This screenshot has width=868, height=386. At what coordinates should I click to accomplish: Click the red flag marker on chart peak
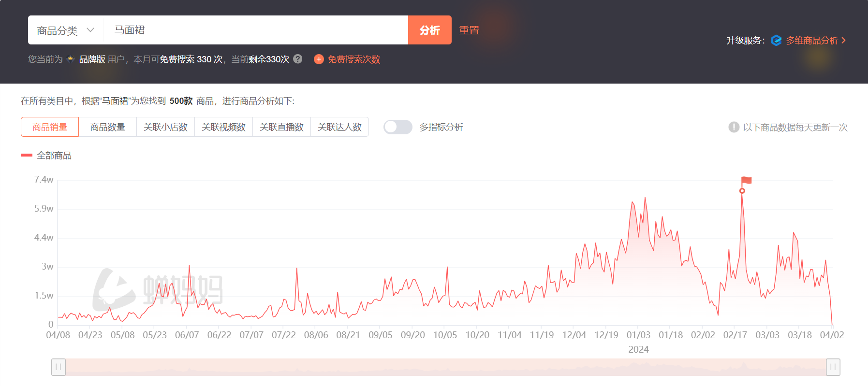coord(747,180)
